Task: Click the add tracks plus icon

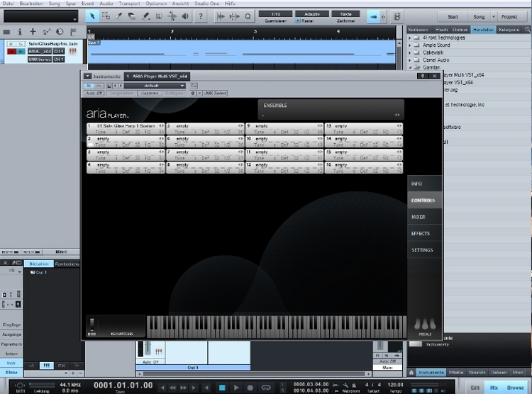Action: tap(33, 31)
